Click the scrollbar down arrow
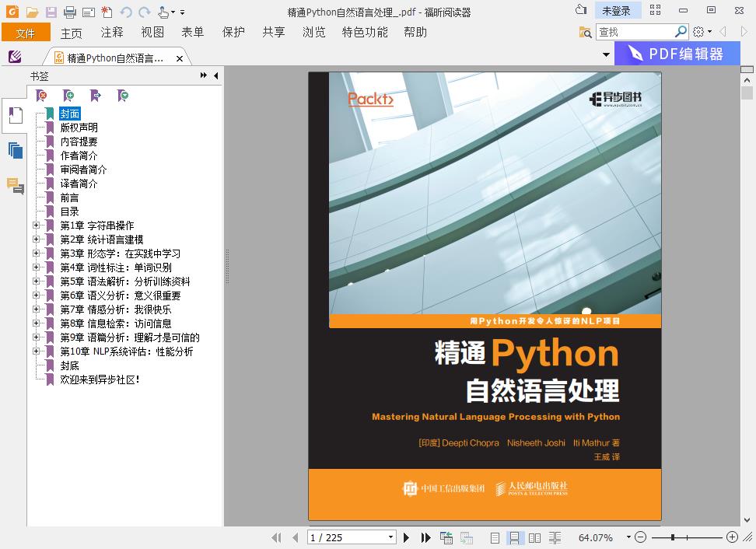 tap(747, 520)
